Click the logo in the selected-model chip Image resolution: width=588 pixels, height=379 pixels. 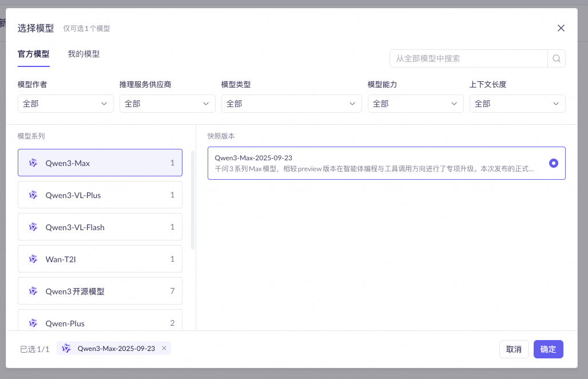(x=66, y=348)
